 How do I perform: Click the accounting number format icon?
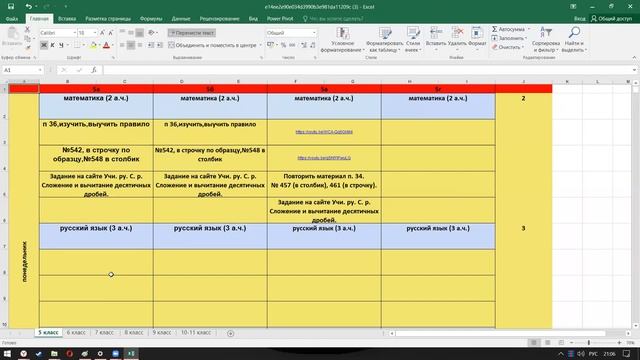pyautogui.click(x=270, y=45)
